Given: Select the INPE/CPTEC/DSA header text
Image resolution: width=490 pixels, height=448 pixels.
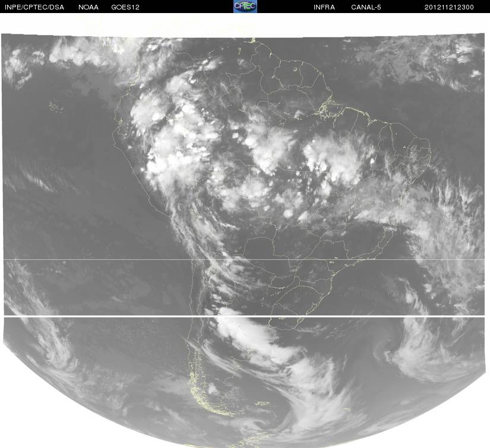Looking at the screenshot, I should pyautogui.click(x=34, y=7).
